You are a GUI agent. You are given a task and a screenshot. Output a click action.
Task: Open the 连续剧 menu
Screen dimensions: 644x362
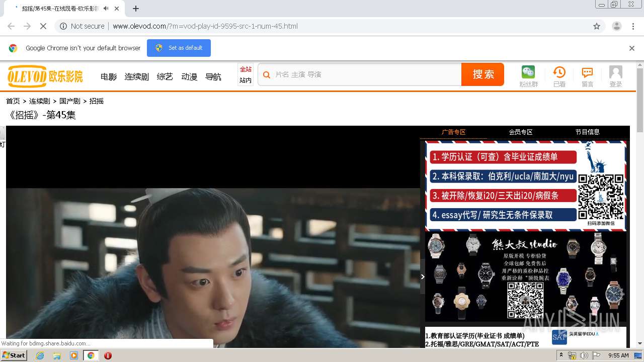point(137,76)
